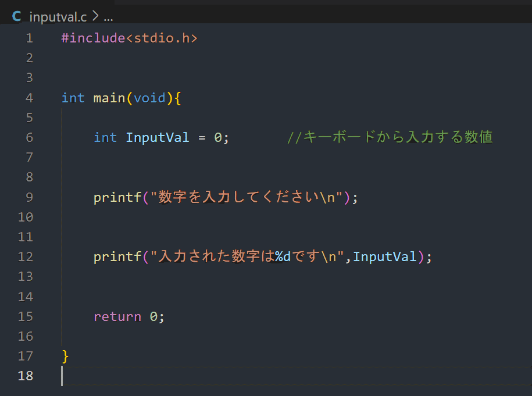Click line number 18 at the bottom
Viewport: 532px width, 396px height.
tap(26, 376)
